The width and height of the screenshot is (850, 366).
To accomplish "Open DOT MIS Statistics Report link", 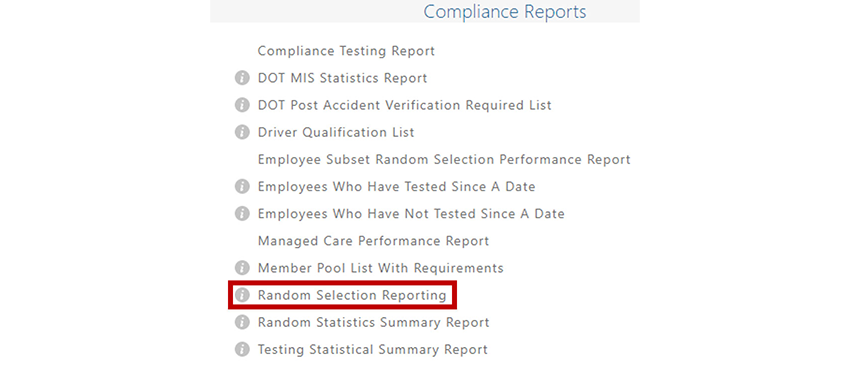I will 342,78.
